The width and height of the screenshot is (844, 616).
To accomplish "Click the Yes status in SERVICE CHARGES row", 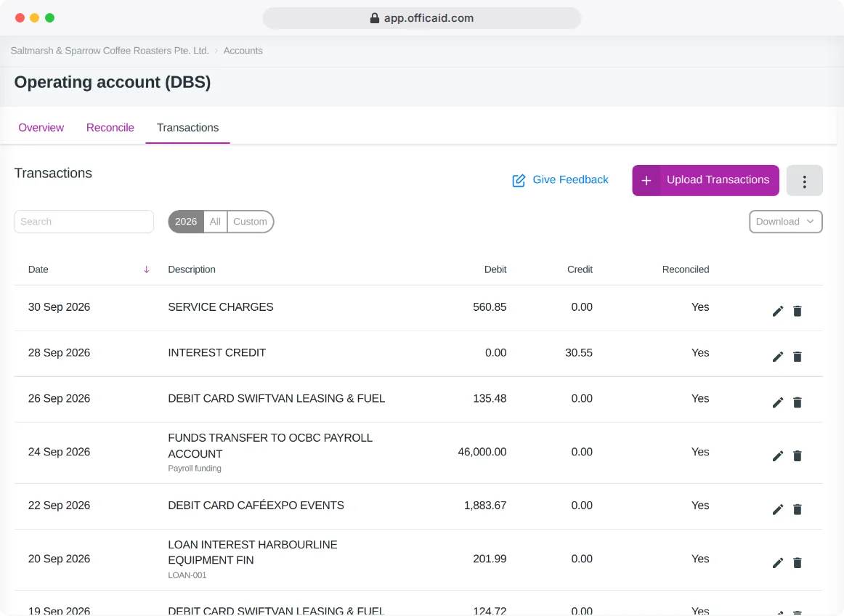I will tap(700, 307).
